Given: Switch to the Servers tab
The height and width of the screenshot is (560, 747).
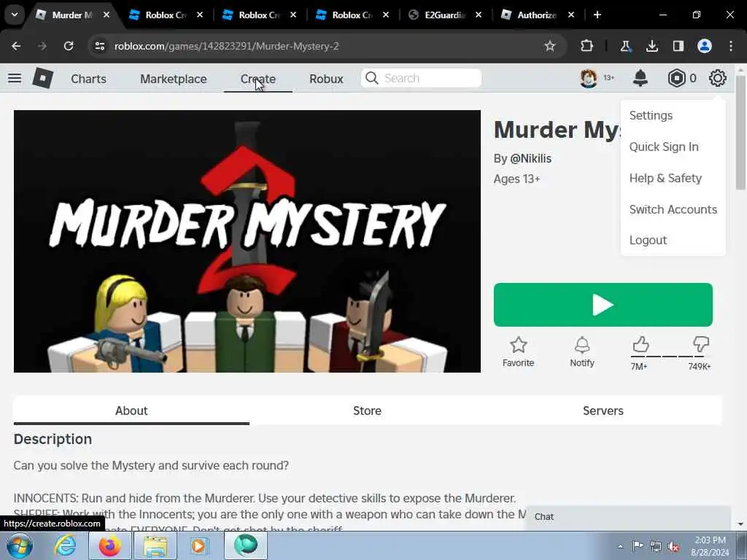Looking at the screenshot, I should 603,411.
